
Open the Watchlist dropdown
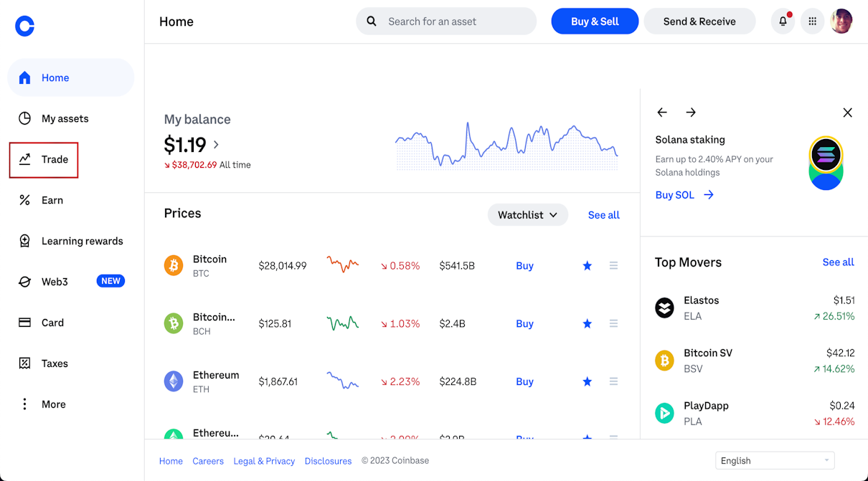click(528, 215)
